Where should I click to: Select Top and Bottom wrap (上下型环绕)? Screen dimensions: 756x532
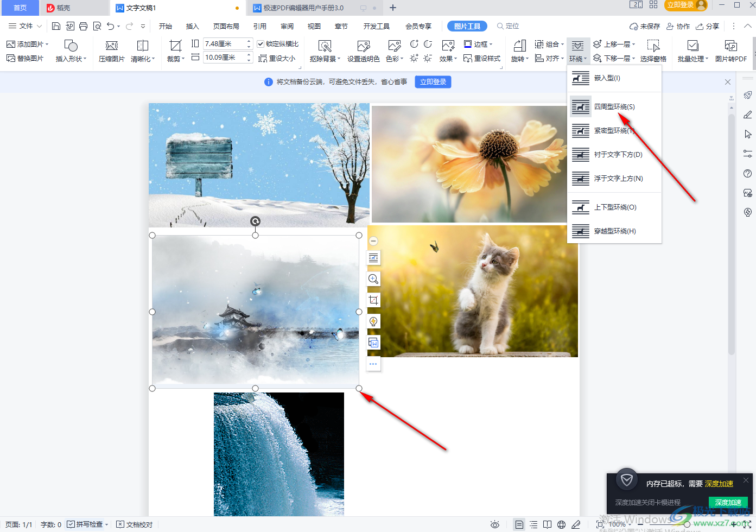coord(614,207)
